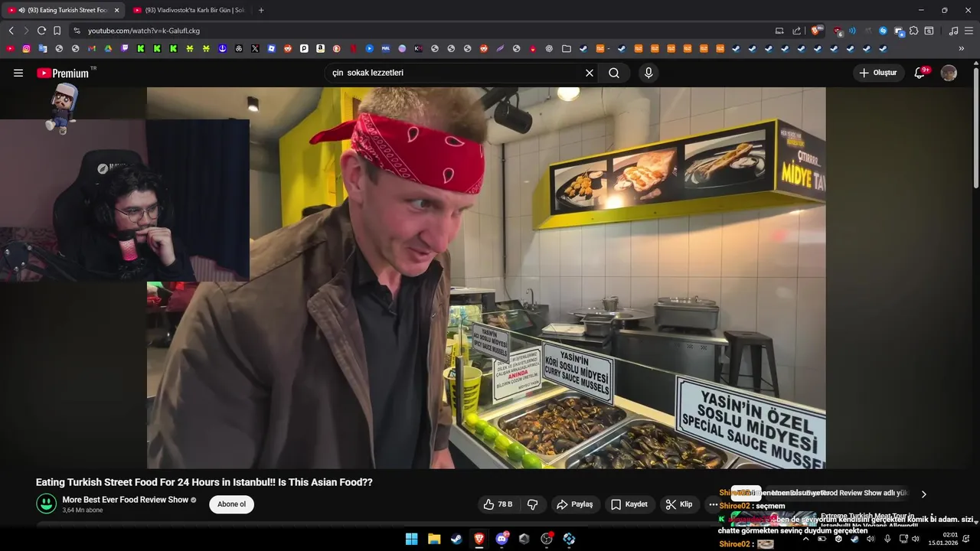Click the Abone ol subscribe button
Image resolution: width=980 pixels, height=551 pixels.
click(231, 504)
